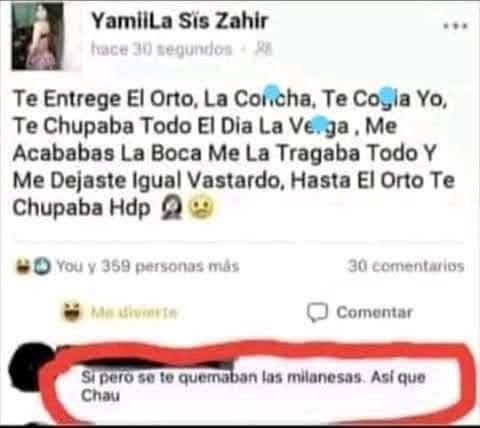Screen dimensions: 480x428
Task: Open YamiiLa Sis Zahir profile name link
Action: pyautogui.click(x=180, y=21)
